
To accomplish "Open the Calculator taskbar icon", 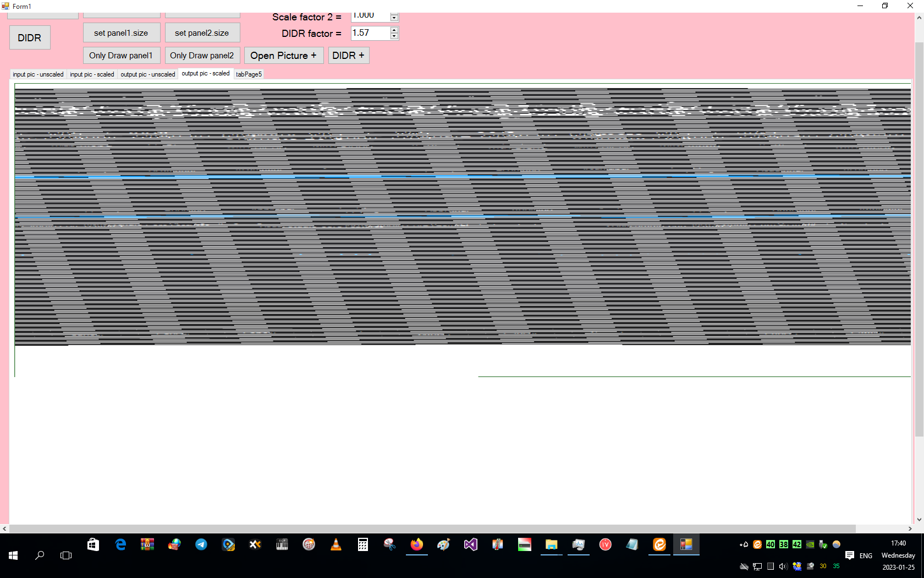I will coord(363,544).
